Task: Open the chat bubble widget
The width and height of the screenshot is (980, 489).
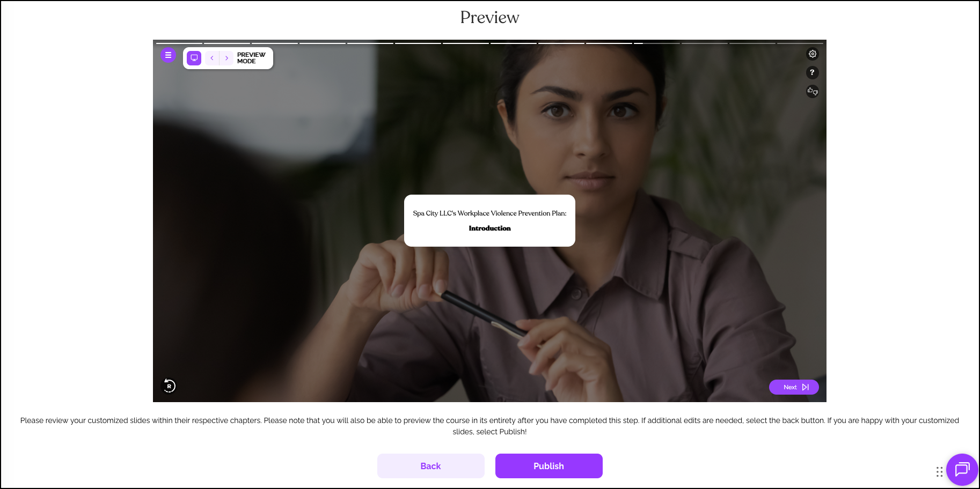Action: (x=962, y=470)
